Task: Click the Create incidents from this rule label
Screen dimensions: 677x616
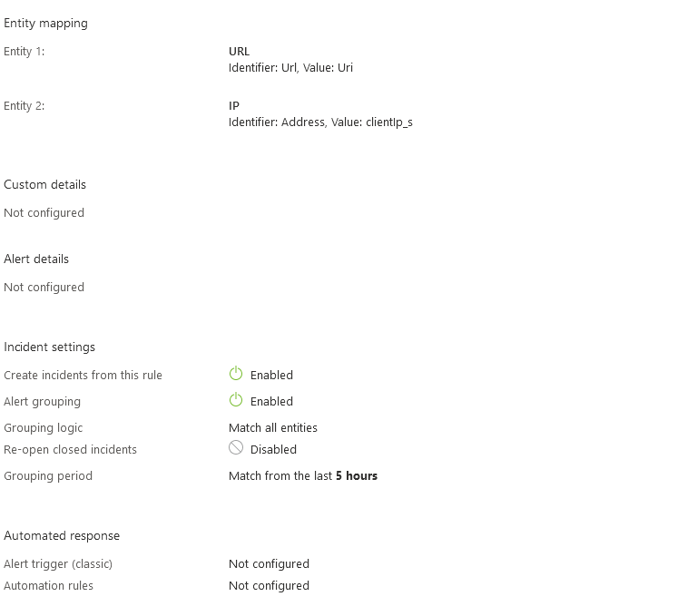Action: point(83,376)
